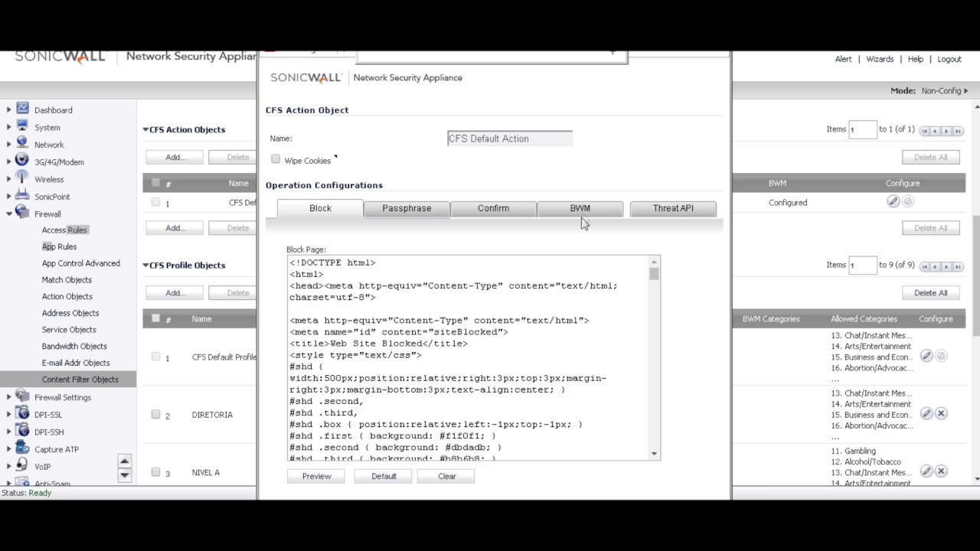Select the Block tab
Viewport: 980px width, 551px height.
coord(320,208)
